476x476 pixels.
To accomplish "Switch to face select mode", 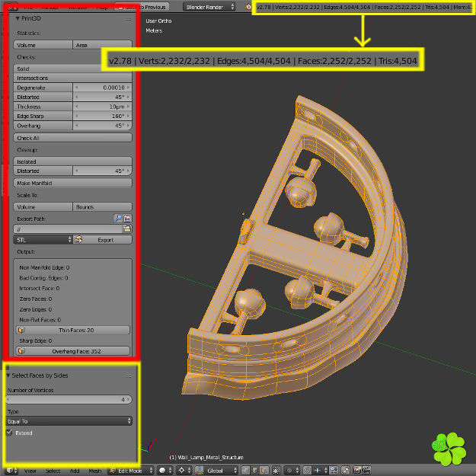I will [264, 470].
